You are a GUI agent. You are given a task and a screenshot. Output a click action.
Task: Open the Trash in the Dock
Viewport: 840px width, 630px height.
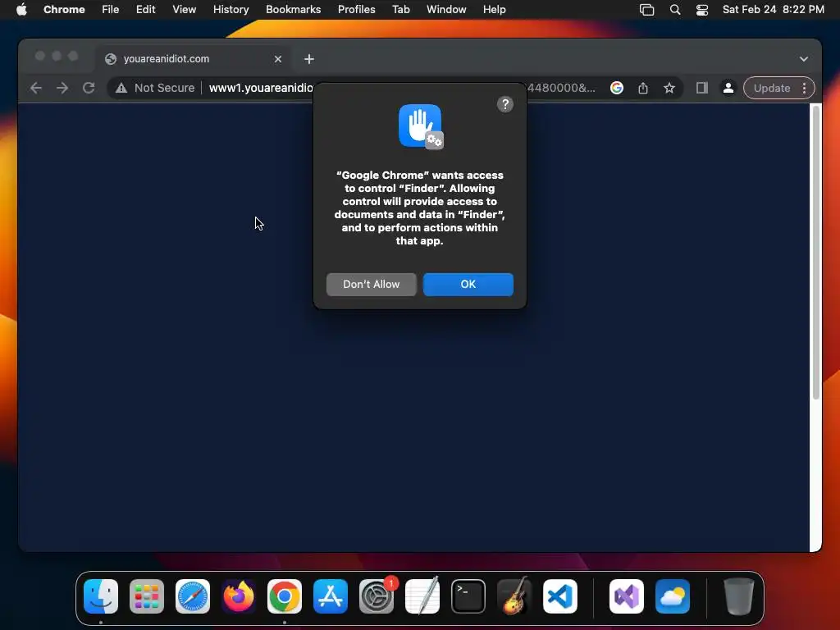pos(739,596)
